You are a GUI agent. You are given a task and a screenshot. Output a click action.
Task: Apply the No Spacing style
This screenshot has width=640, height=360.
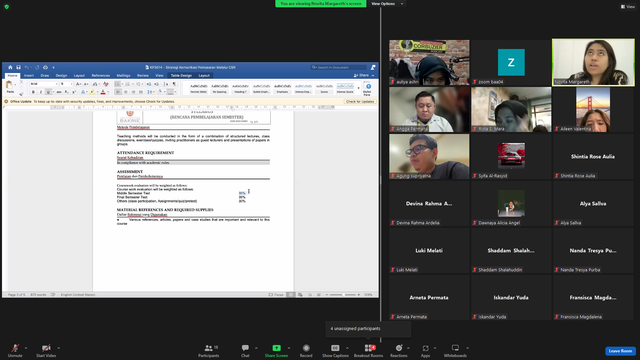tap(220, 89)
